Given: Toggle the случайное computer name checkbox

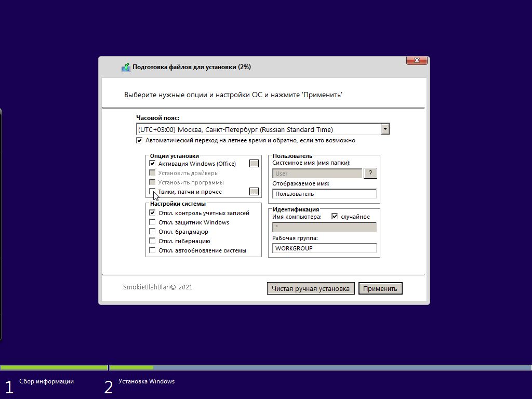Looking at the screenshot, I should pyautogui.click(x=335, y=217).
